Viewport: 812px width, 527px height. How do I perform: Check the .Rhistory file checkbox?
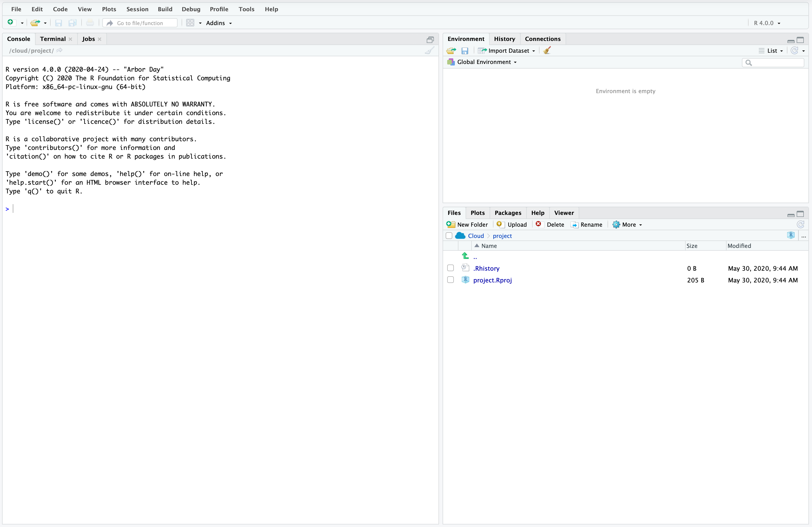(450, 268)
